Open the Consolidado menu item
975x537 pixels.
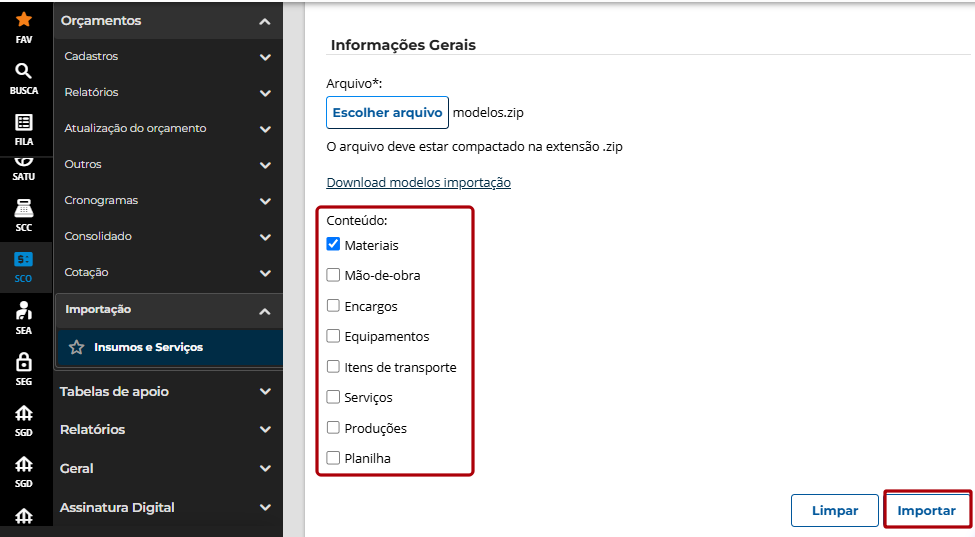[x=98, y=236]
